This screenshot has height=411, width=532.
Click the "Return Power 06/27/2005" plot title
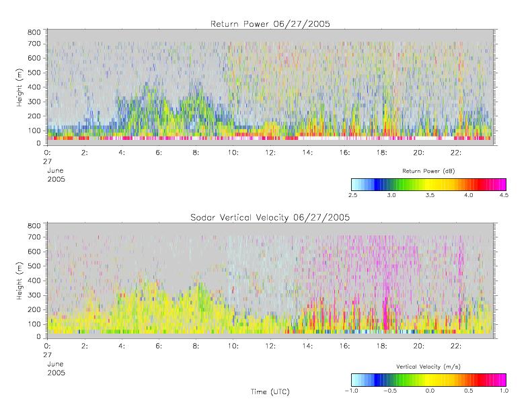click(270, 24)
